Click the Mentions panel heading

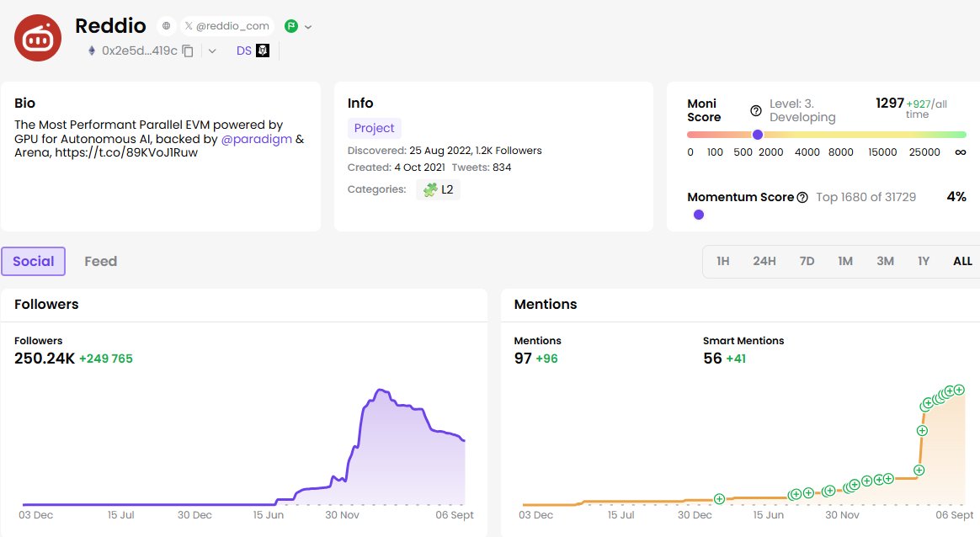tap(546, 305)
